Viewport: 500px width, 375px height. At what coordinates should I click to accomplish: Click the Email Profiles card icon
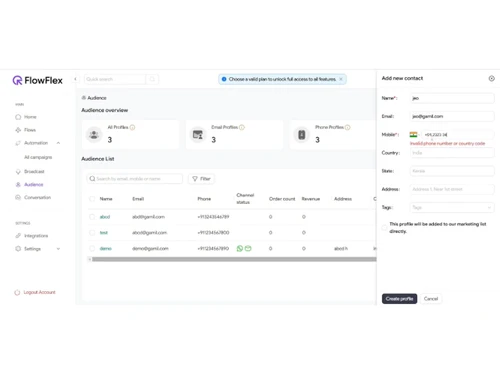point(198,134)
